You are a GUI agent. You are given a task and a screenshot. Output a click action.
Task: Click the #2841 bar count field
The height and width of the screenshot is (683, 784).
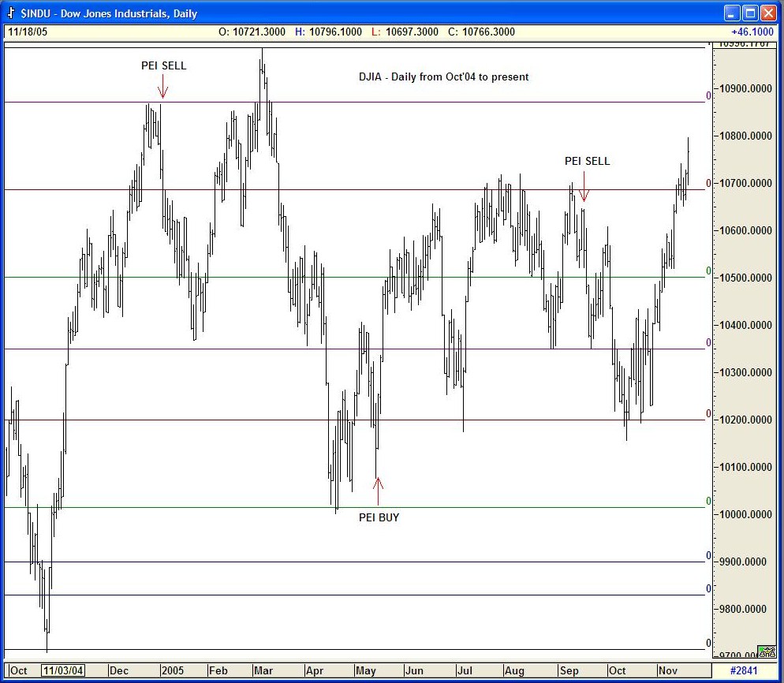point(744,670)
